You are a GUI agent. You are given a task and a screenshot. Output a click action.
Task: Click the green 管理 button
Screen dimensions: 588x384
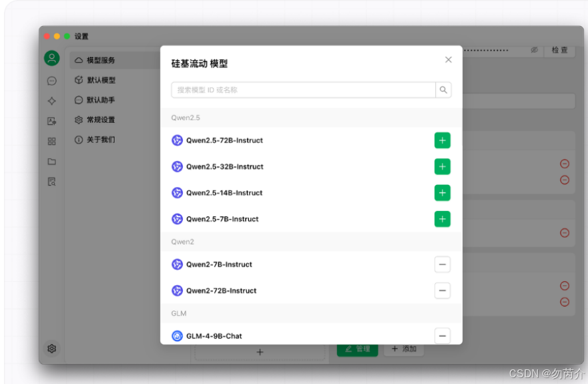[x=357, y=349]
